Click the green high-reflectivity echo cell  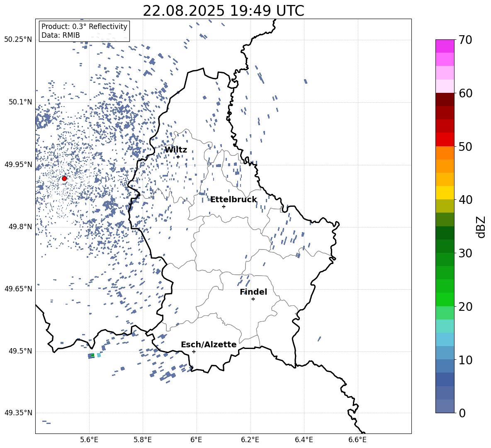pyautogui.click(x=92, y=355)
